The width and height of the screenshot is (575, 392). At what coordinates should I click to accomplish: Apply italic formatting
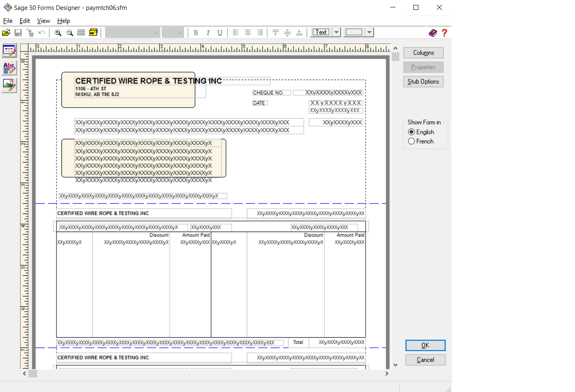(208, 33)
